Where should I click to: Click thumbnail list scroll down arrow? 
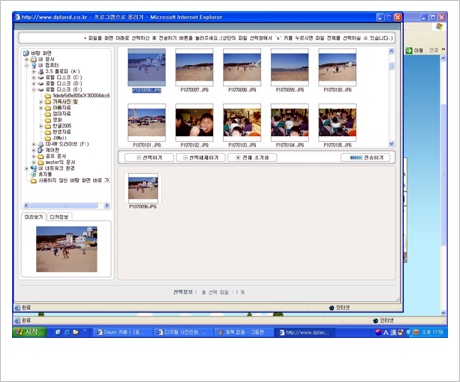click(391, 144)
